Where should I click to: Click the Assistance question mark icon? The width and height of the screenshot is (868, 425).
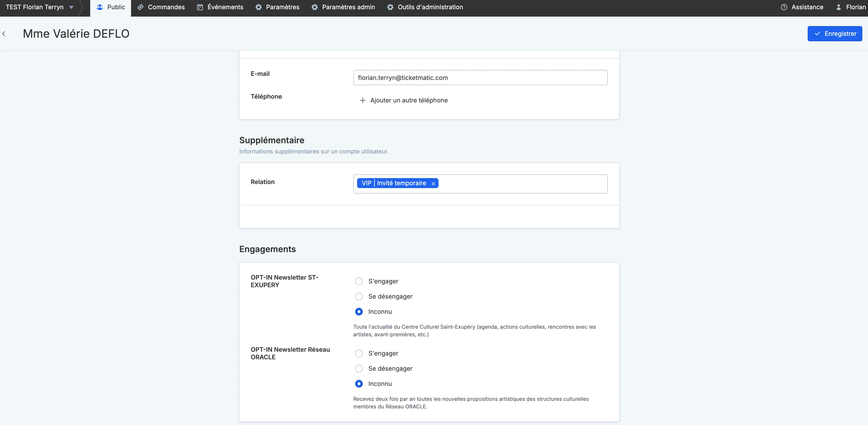click(x=784, y=7)
